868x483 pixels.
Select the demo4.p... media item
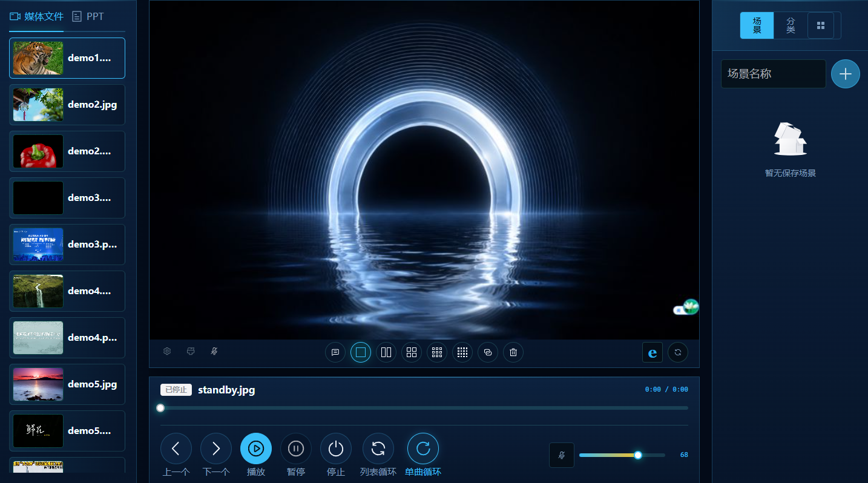click(67, 338)
